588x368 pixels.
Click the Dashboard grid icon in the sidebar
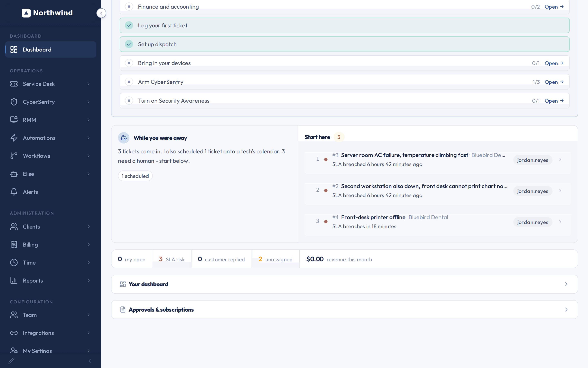tap(14, 49)
